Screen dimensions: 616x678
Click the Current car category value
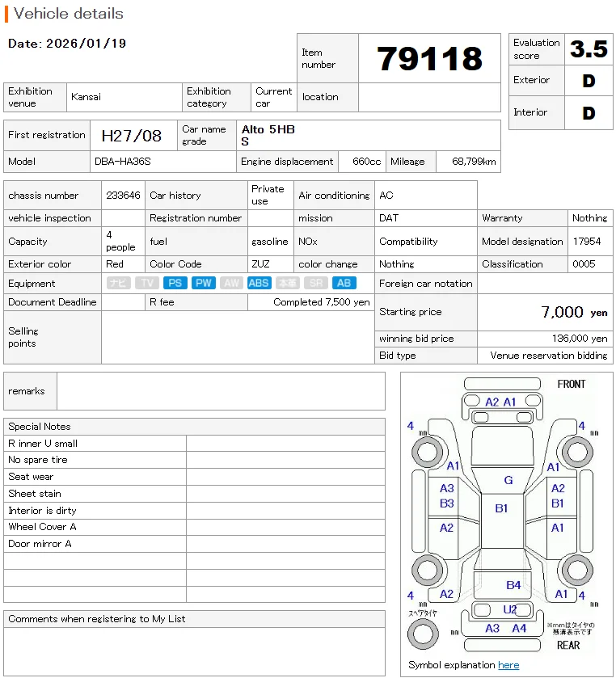(274, 97)
